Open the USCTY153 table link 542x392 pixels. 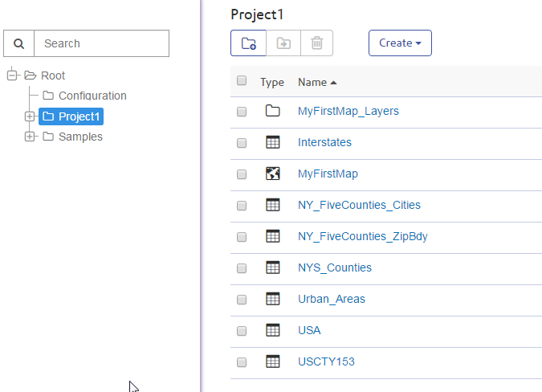point(326,361)
